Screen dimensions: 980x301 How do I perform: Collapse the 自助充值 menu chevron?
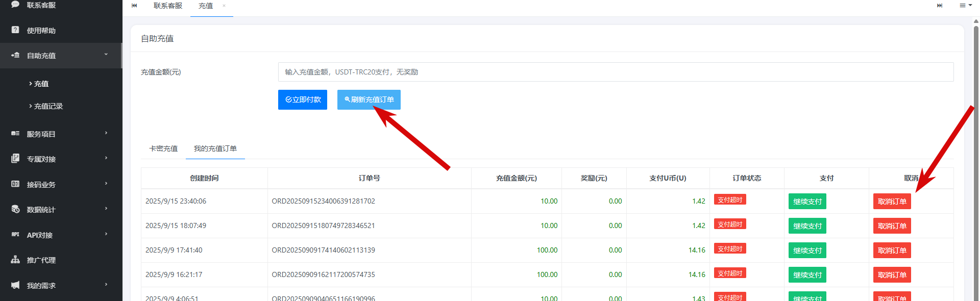coord(106,55)
